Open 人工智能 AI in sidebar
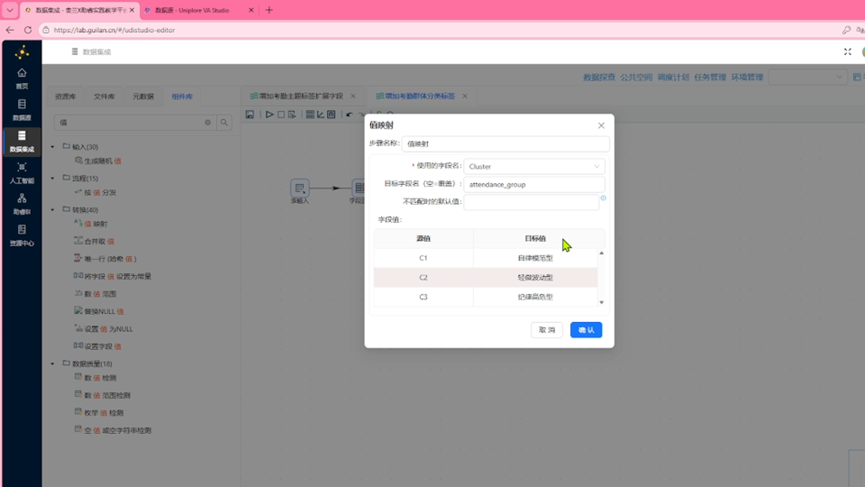This screenshot has width=865, height=487. click(22, 173)
